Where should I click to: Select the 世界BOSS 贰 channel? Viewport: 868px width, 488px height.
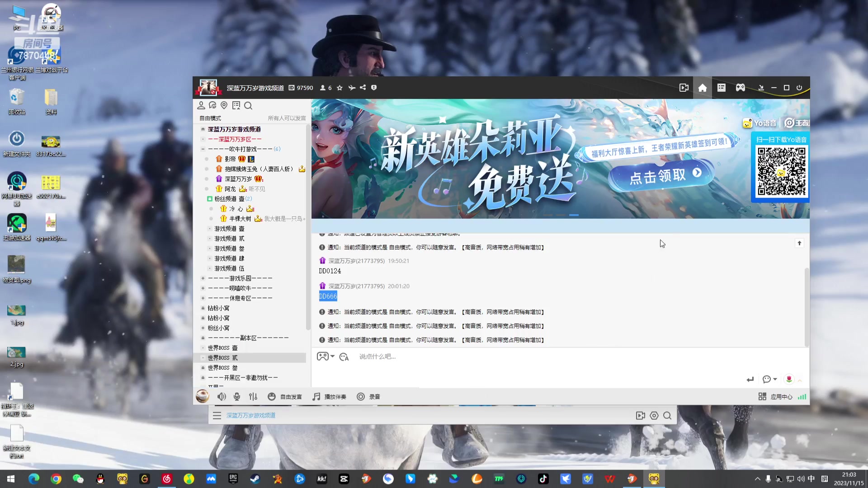pyautogui.click(x=222, y=358)
